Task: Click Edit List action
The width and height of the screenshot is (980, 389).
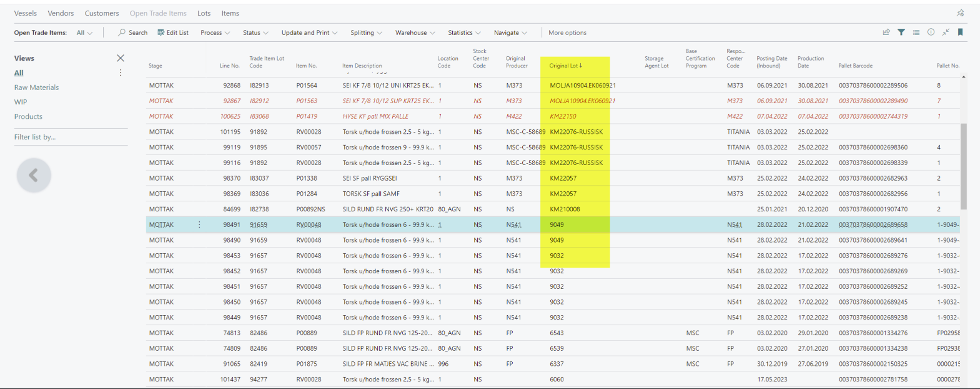Action: (173, 33)
